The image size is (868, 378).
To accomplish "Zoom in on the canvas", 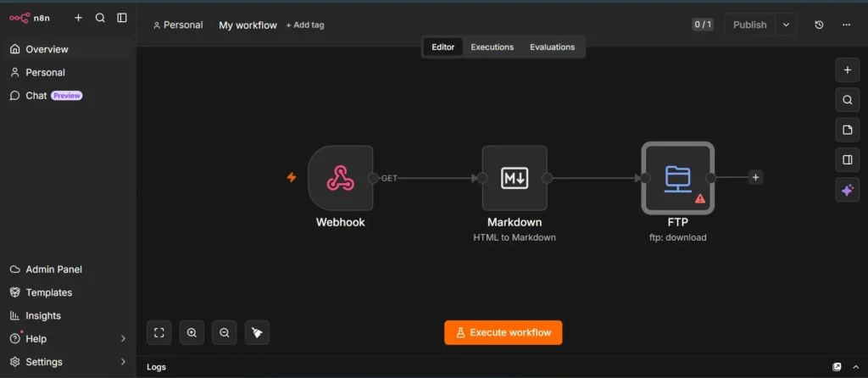I will point(192,332).
